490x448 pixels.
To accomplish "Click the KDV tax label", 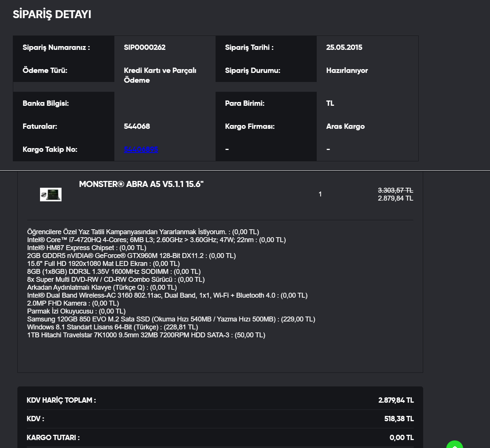I will point(35,419).
